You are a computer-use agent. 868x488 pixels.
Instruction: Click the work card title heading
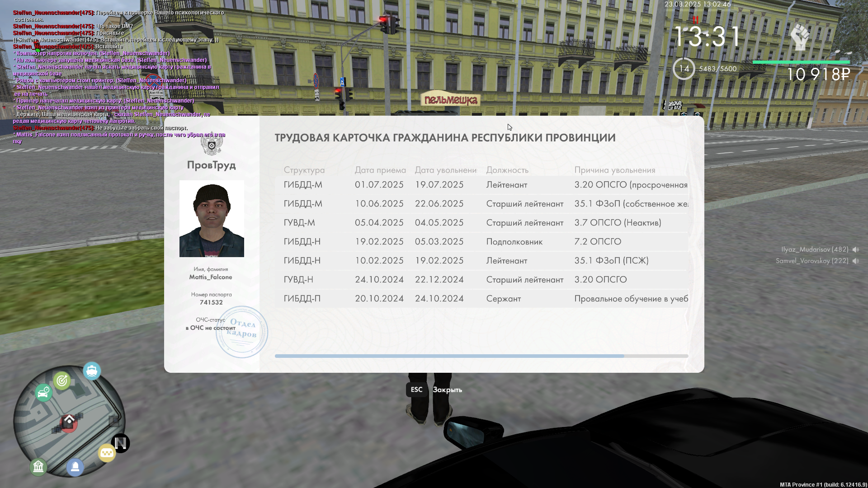tap(445, 138)
